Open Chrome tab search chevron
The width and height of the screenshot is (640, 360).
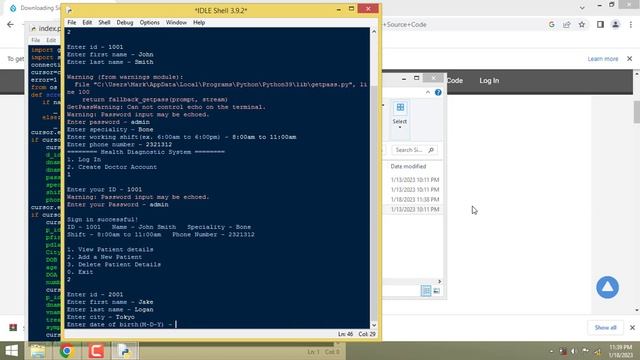(x=582, y=7)
